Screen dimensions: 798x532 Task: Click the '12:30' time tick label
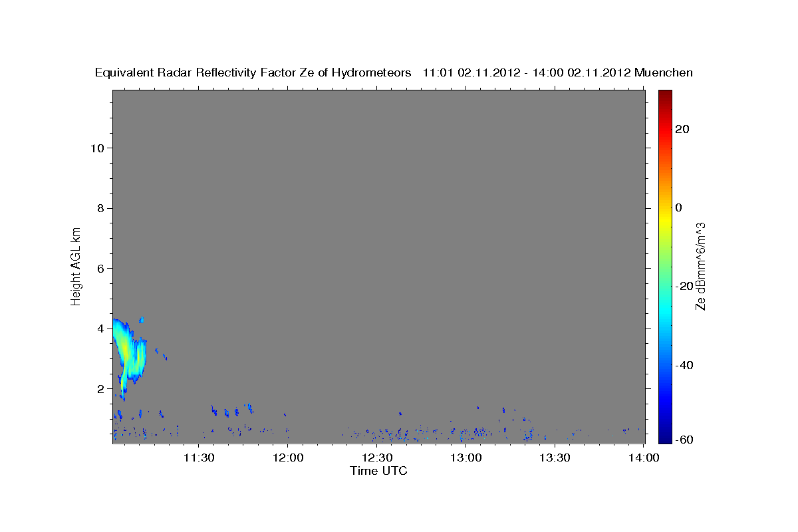[376, 458]
